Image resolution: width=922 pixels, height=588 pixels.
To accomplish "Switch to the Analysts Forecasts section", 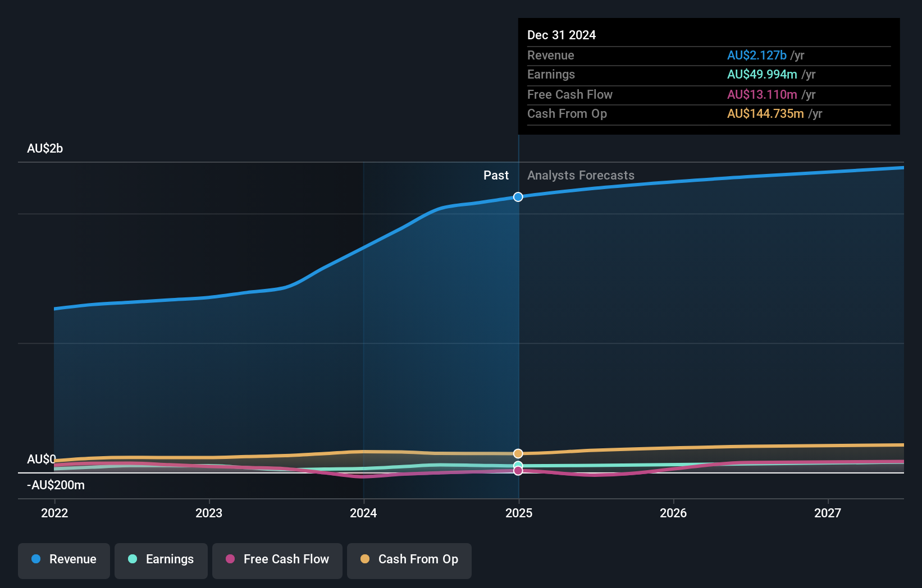I will pos(581,175).
